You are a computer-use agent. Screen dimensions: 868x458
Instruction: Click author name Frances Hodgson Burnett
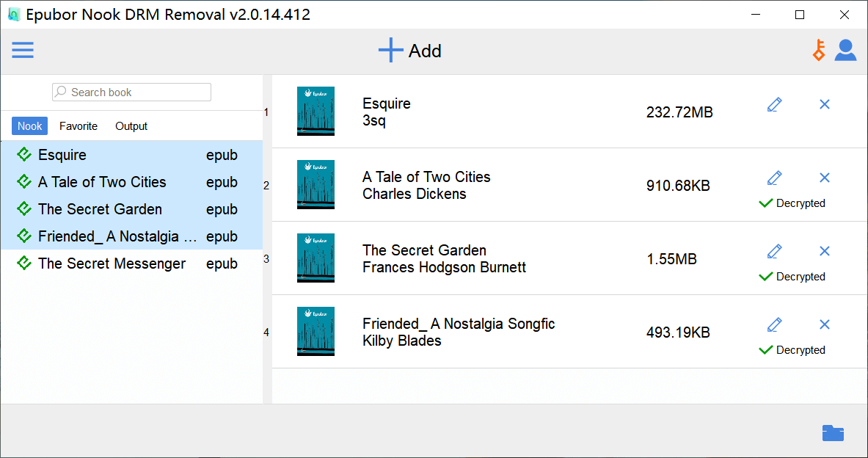(444, 267)
